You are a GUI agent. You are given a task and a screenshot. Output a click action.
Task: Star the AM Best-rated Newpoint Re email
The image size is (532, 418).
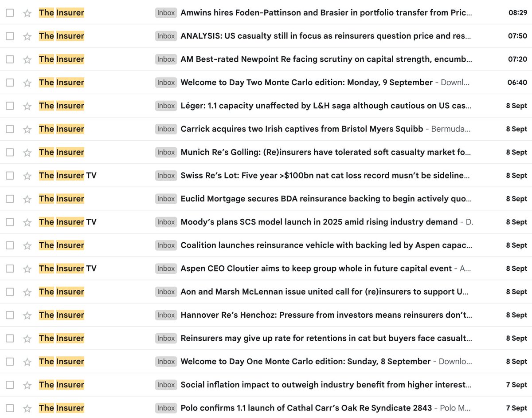[x=27, y=59]
